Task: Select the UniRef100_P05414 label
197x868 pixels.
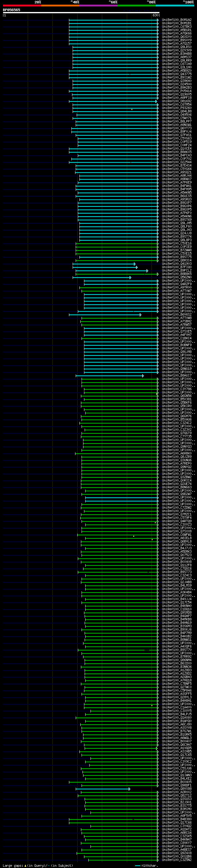Action: 177,91
